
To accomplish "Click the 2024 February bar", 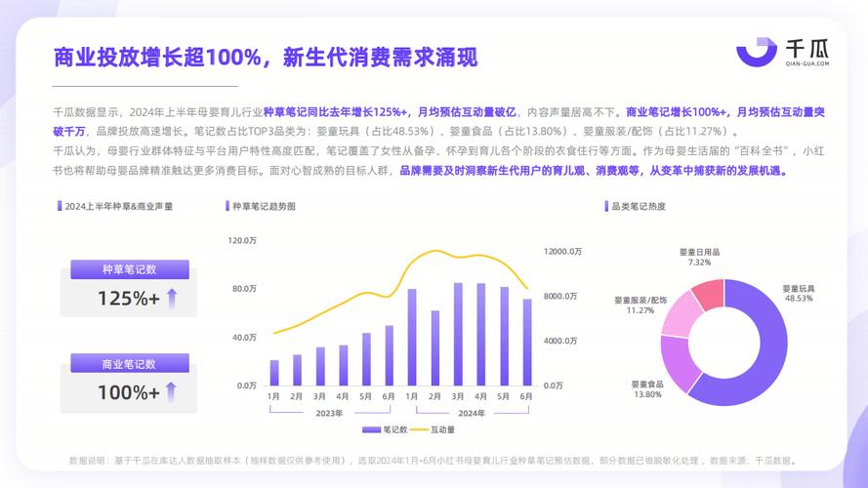I will pyautogui.click(x=435, y=348).
